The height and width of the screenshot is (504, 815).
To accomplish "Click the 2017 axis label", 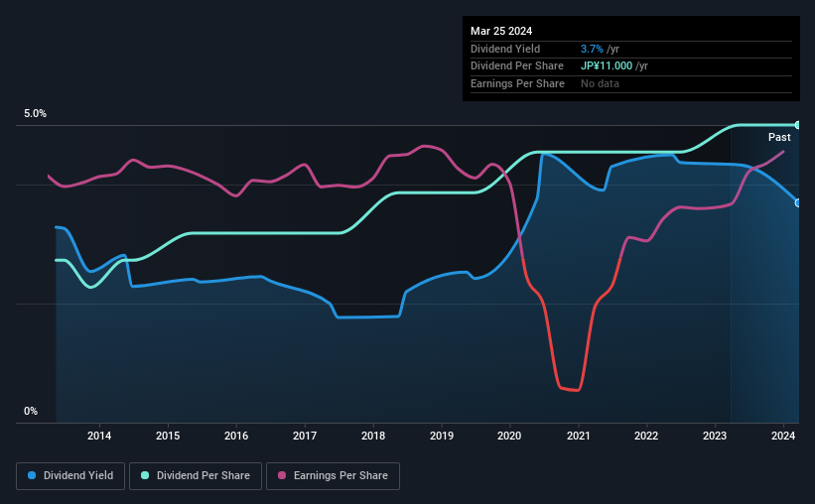I will pos(305,436).
